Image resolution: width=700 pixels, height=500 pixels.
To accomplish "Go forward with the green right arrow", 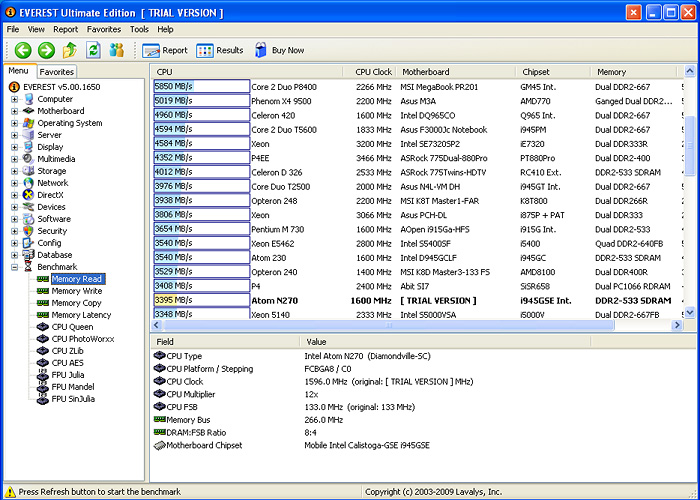I will click(46, 50).
